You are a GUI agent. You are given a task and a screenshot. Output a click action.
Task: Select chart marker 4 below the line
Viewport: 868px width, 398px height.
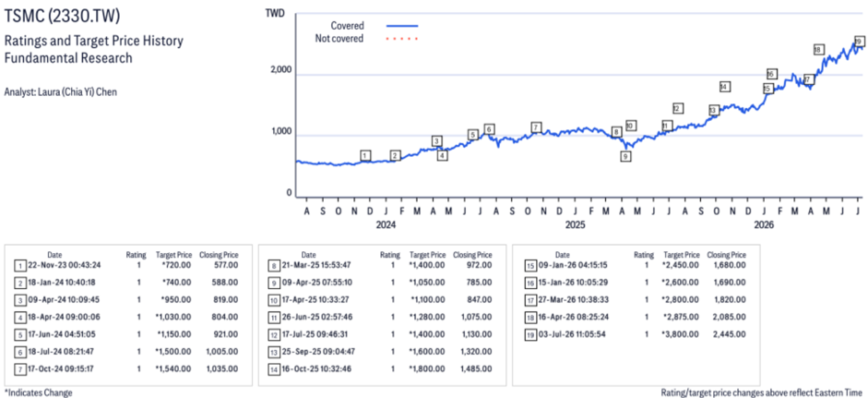442,156
